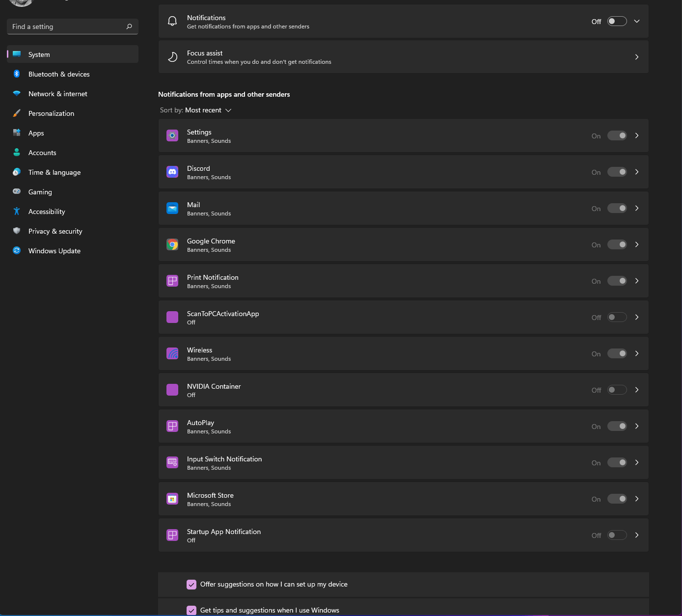
Task: Click the Privacy shield icon
Action: pyautogui.click(x=17, y=231)
